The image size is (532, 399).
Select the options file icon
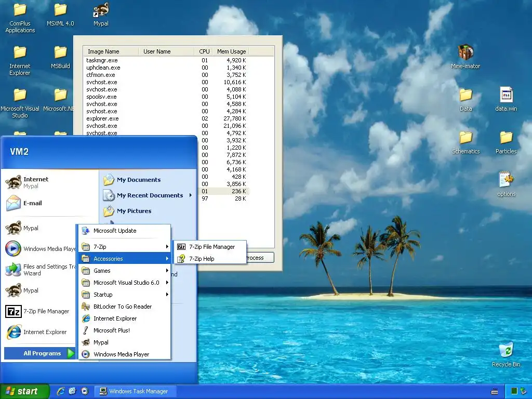coord(506,184)
